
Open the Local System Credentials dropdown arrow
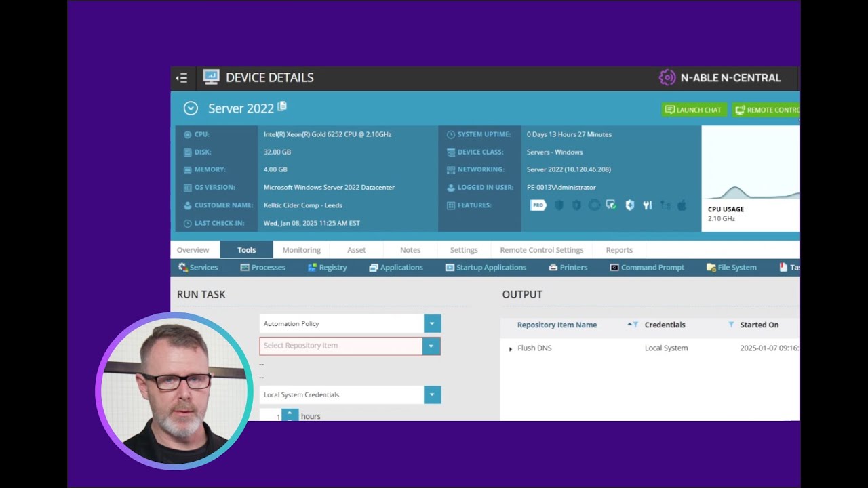pos(433,395)
